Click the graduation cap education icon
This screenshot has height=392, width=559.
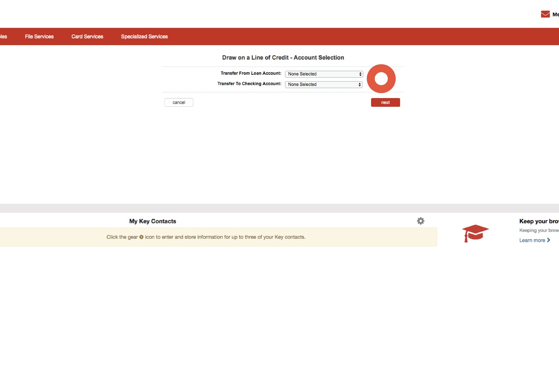coord(475,233)
